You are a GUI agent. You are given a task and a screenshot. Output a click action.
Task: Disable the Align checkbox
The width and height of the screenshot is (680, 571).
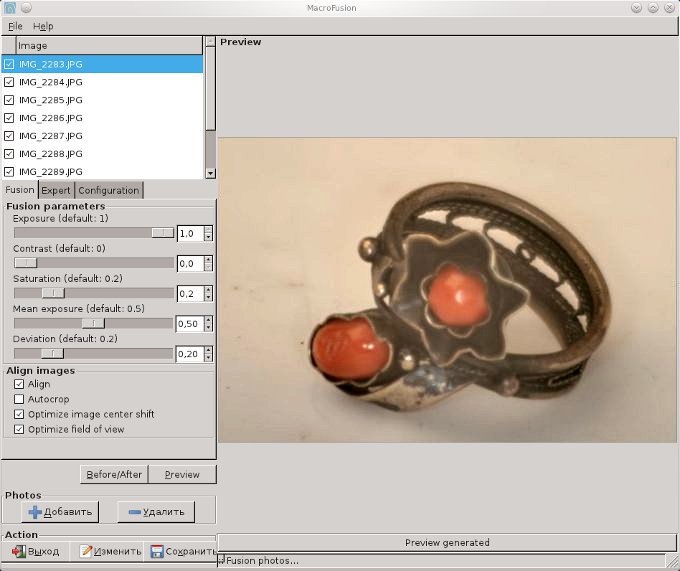tap(19, 384)
